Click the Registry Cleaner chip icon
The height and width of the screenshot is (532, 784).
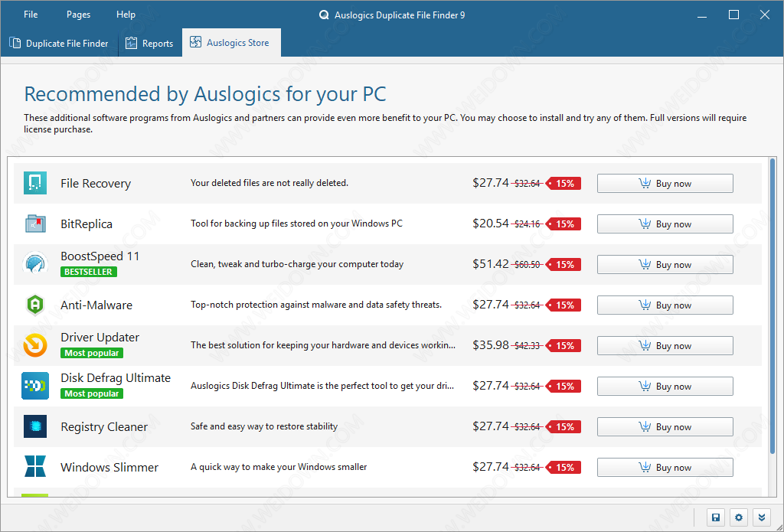(35, 426)
